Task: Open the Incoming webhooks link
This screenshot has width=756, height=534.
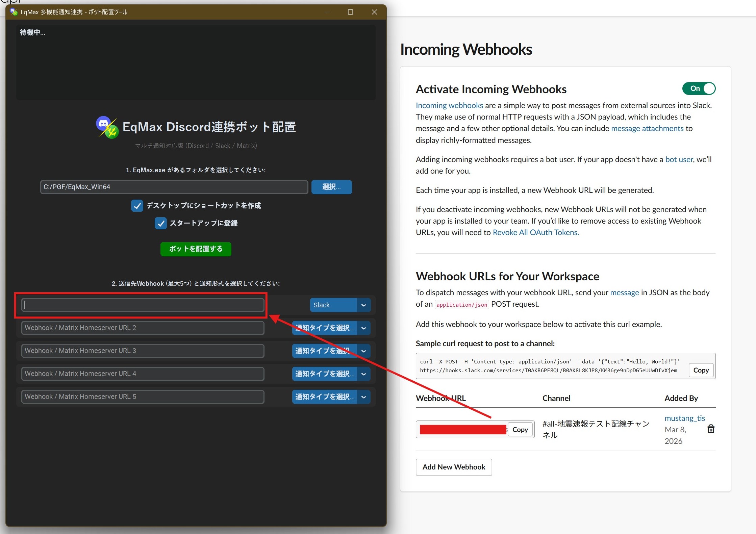Action: 449,105
